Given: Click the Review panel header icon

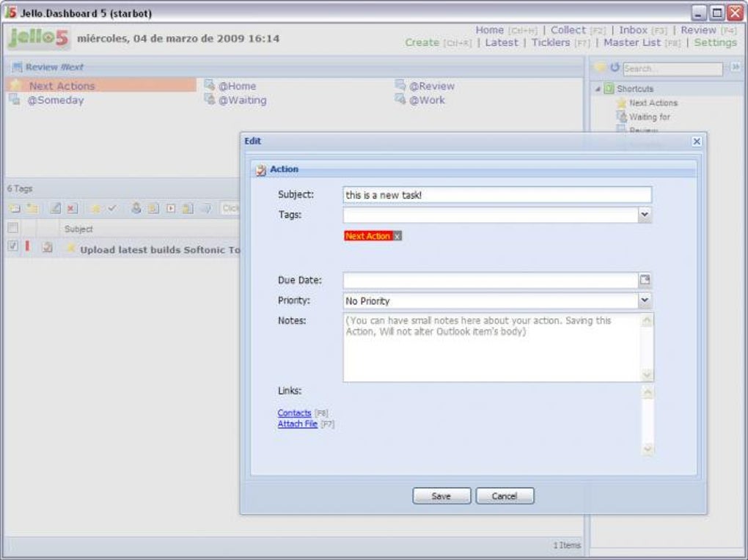Looking at the screenshot, I should coord(17,67).
